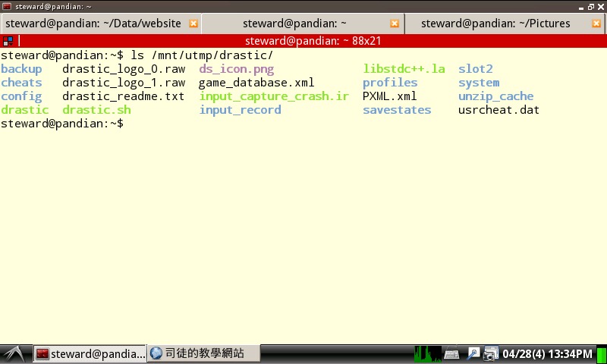Click the backup directory name
Viewport: 607px width, 364px height.
click(21, 69)
